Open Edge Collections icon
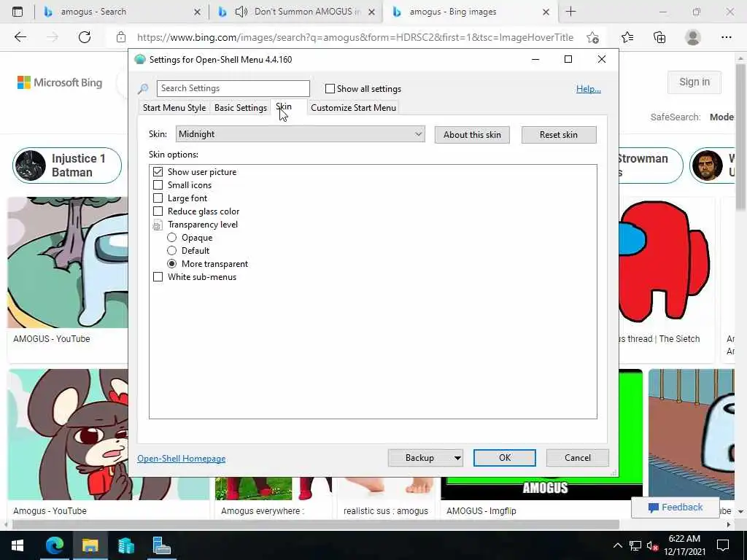 659,37
